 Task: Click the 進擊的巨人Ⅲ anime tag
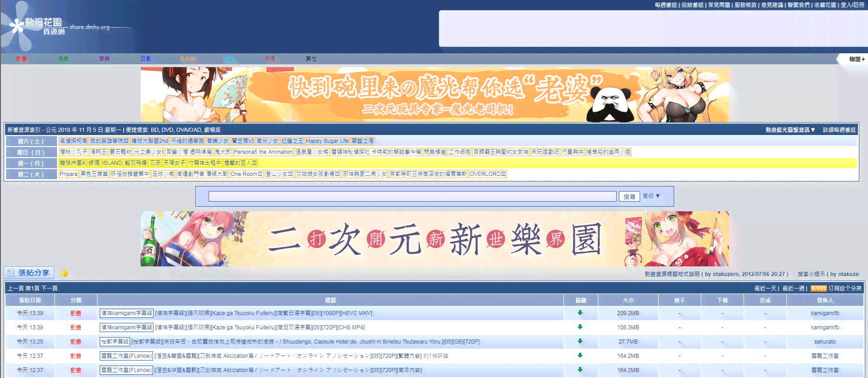[240, 163]
